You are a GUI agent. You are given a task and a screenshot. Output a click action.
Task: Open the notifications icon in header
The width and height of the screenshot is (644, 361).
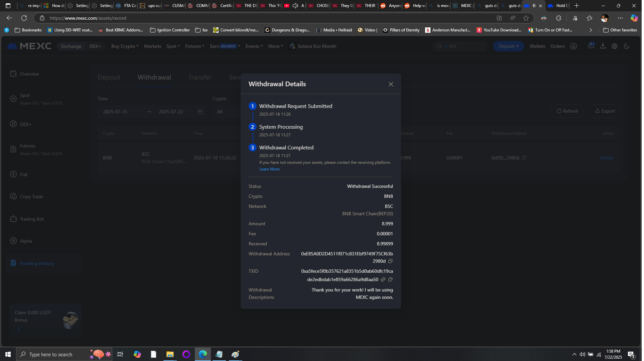click(x=591, y=46)
